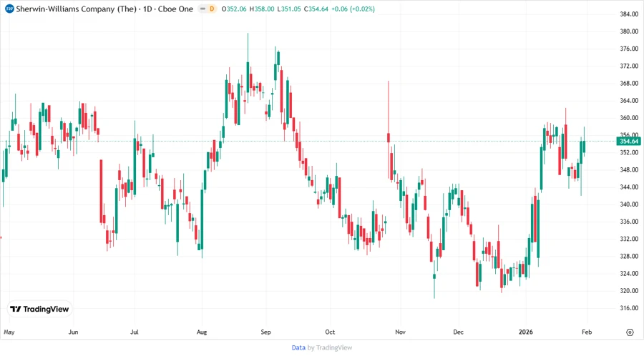Click the 'Sep' time axis label
This screenshot has width=644, height=356.
coord(265,332)
